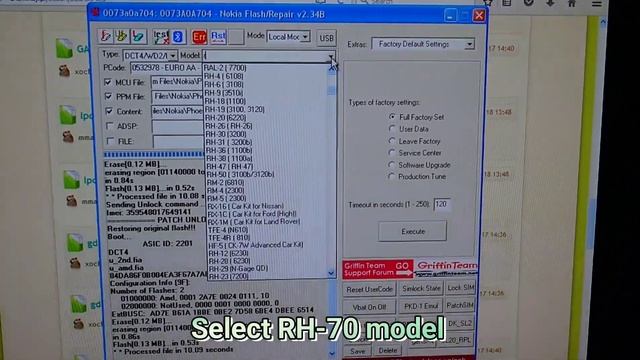Click the Vbat On Off button
The width and height of the screenshot is (640, 360).
tap(369, 307)
